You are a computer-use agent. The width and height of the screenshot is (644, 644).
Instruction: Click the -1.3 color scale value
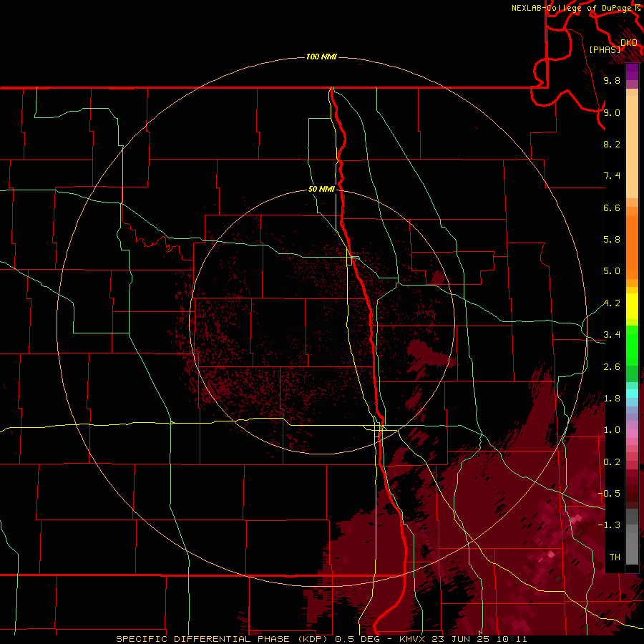coord(609,525)
